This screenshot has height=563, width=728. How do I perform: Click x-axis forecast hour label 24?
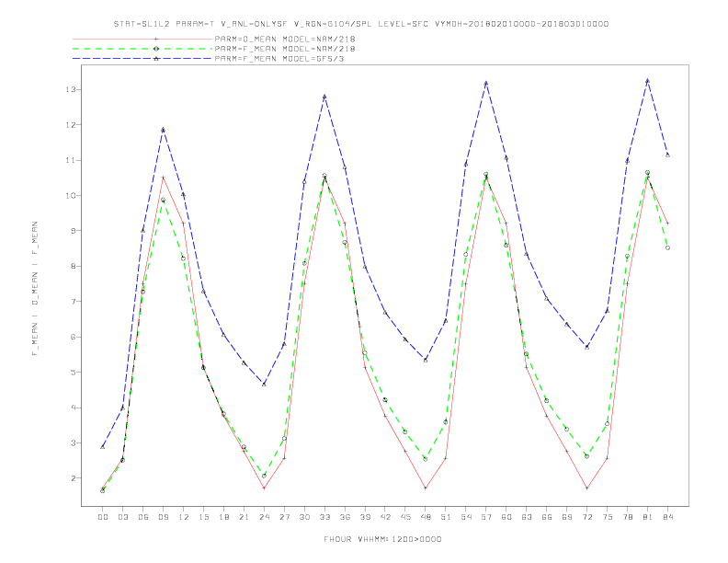coord(264,517)
